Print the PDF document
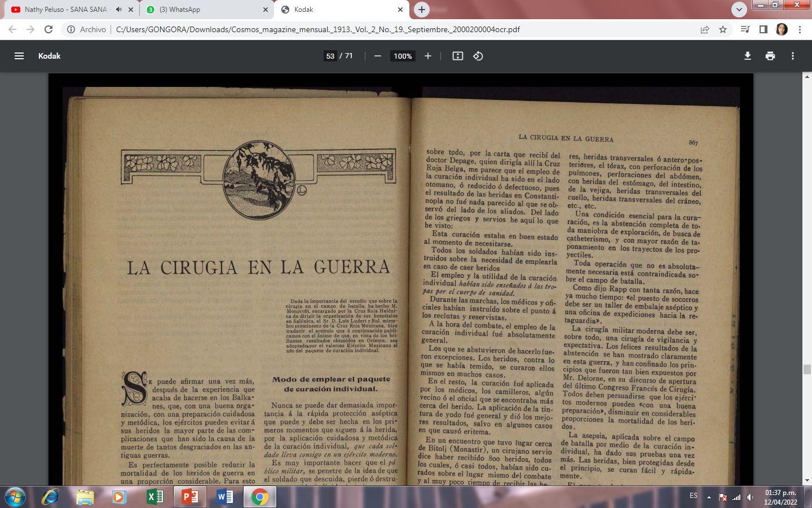This screenshot has width=812, height=508. pos(770,56)
